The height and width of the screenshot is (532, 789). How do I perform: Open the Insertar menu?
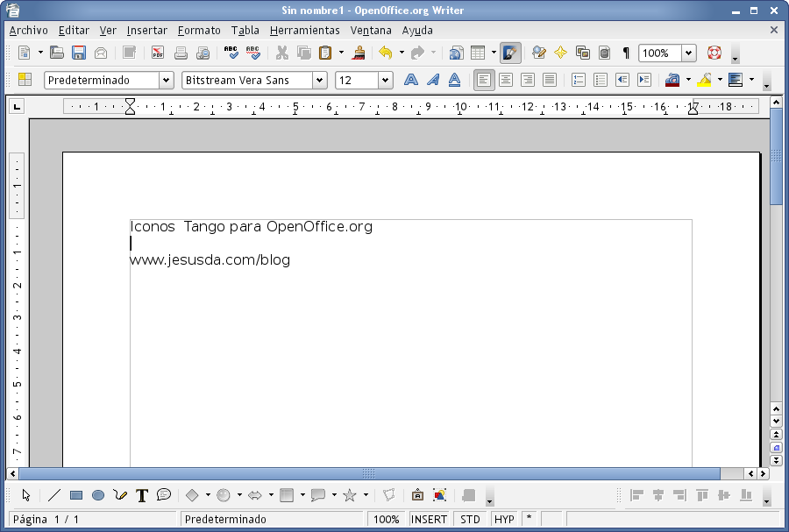[147, 30]
